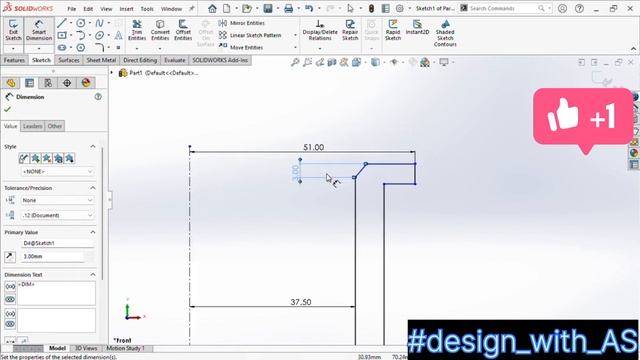The width and height of the screenshot is (640, 360).
Task: Switch to the Features tab
Action: (14, 60)
